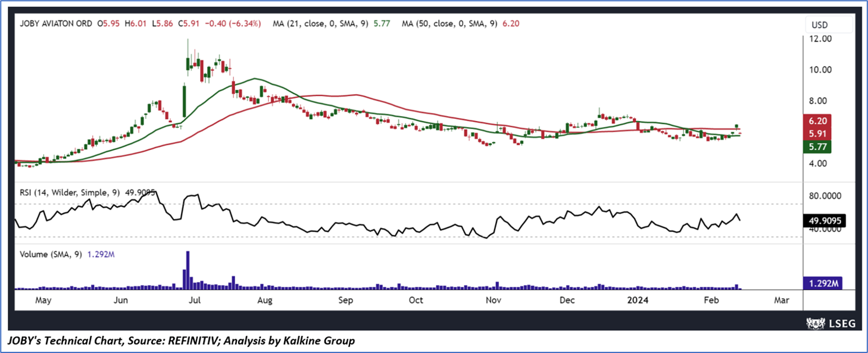Viewport: 868px width, 353px height.
Task: Click the 5.91 last price label
Action: (817, 133)
